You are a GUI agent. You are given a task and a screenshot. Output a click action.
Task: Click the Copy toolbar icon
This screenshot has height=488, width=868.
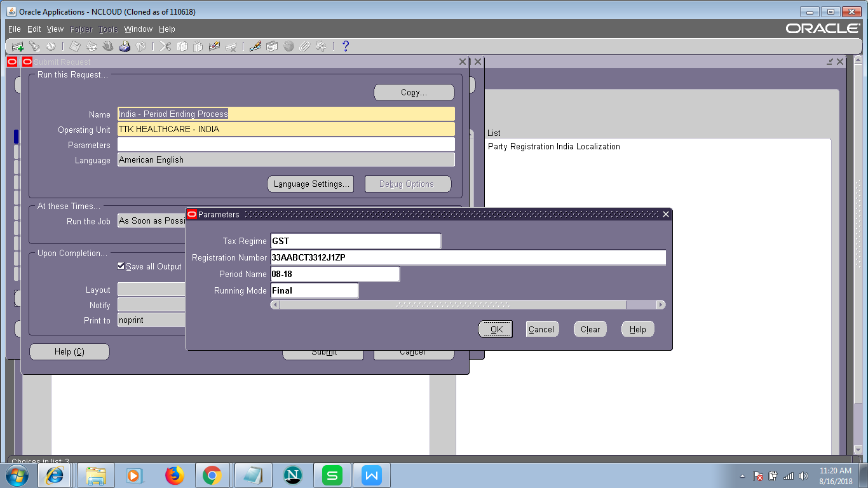coord(182,46)
